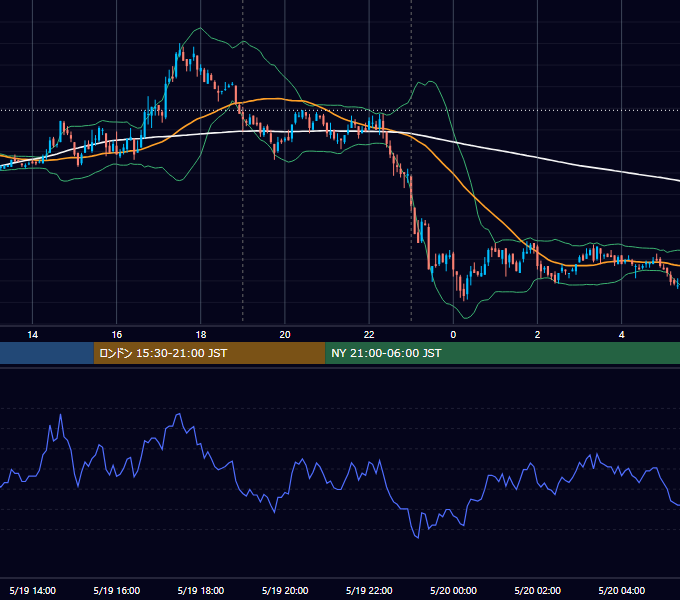Click the 0 hour label on price chart axis
Viewport: 680px width, 600px height.
click(453, 335)
